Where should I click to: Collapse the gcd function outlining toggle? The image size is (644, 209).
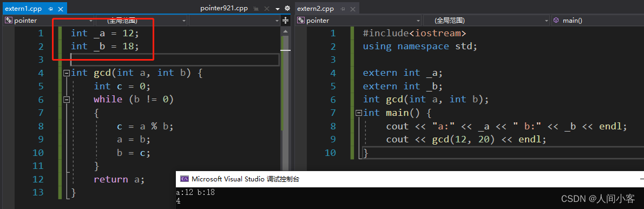pos(67,73)
